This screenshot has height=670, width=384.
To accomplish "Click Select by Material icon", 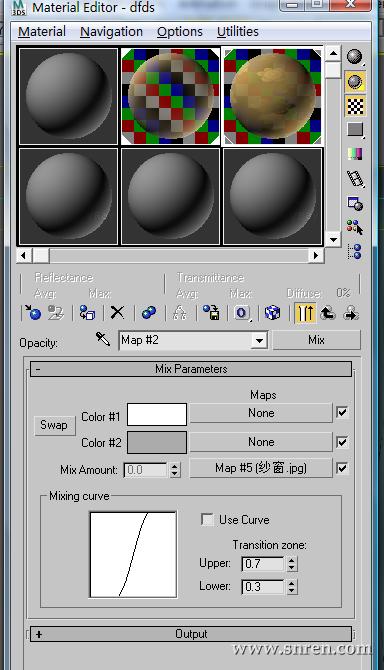I will click(355, 227).
